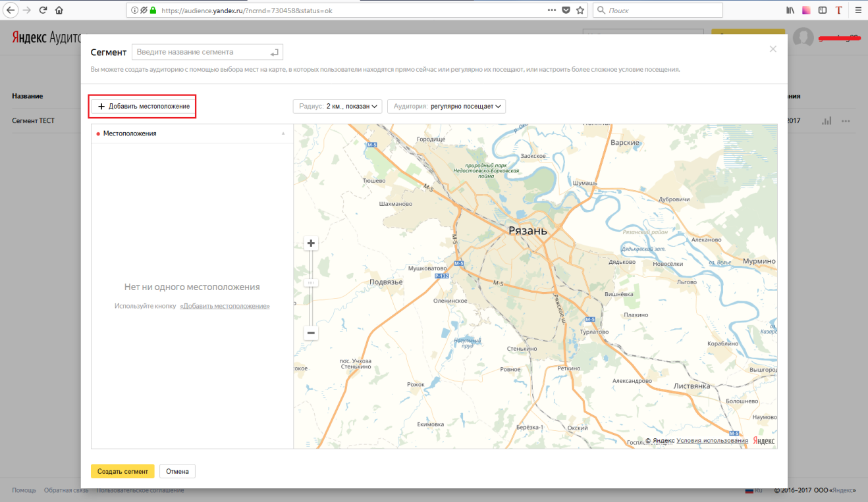This screenshot has width=868, height=502.
Task: Click the Яндекс logo on the map
Action: click(x=764, y=441)
